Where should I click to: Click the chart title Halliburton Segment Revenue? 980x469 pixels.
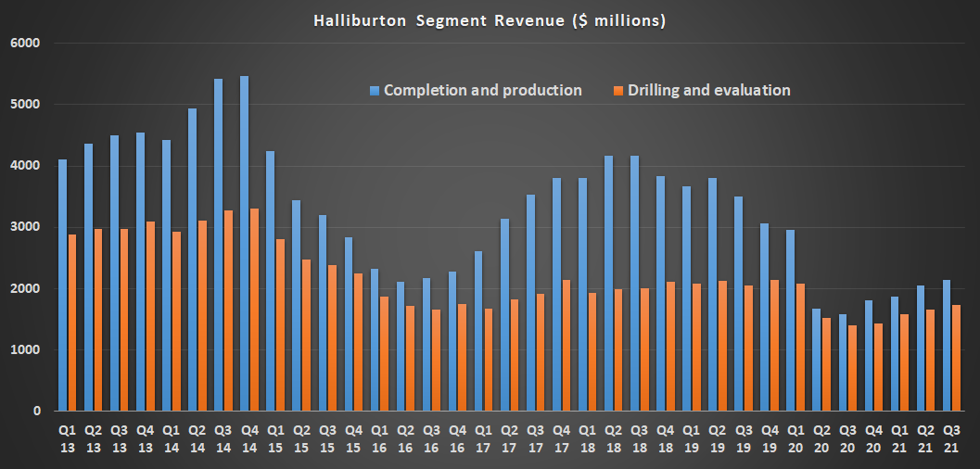(x=490, y=20)
